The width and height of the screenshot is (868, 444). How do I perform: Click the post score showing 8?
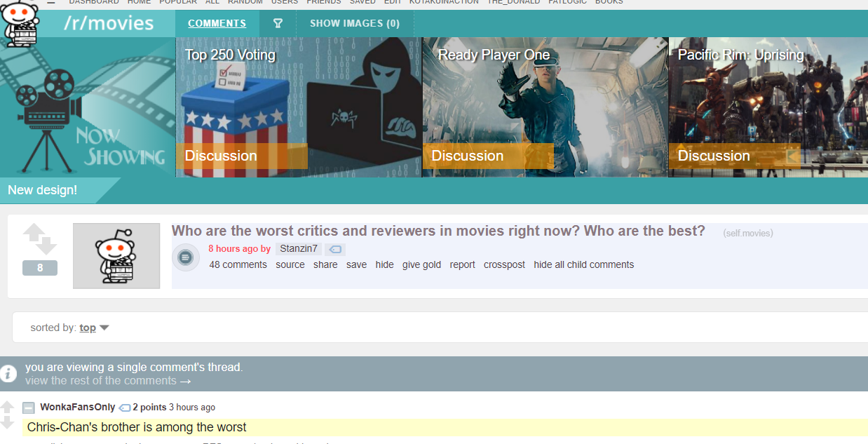[x=40, y=268]
